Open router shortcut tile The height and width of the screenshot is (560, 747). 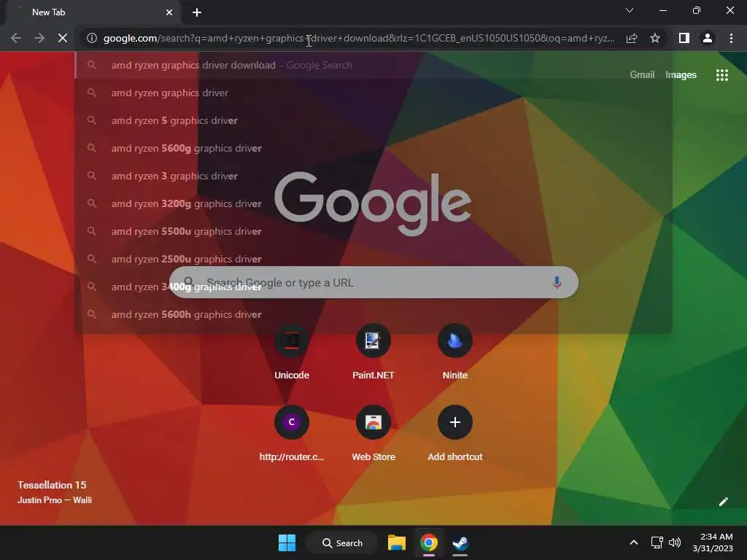(292, 434)
